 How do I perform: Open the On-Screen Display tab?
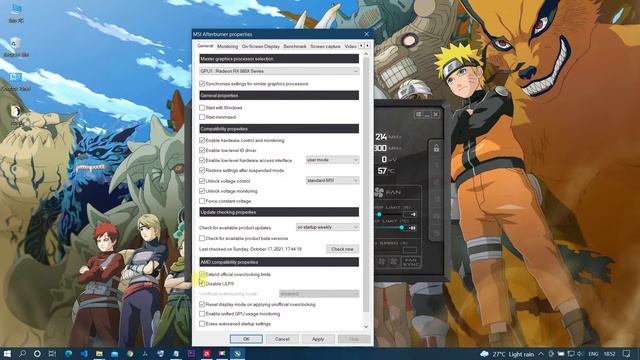point(260,47)
